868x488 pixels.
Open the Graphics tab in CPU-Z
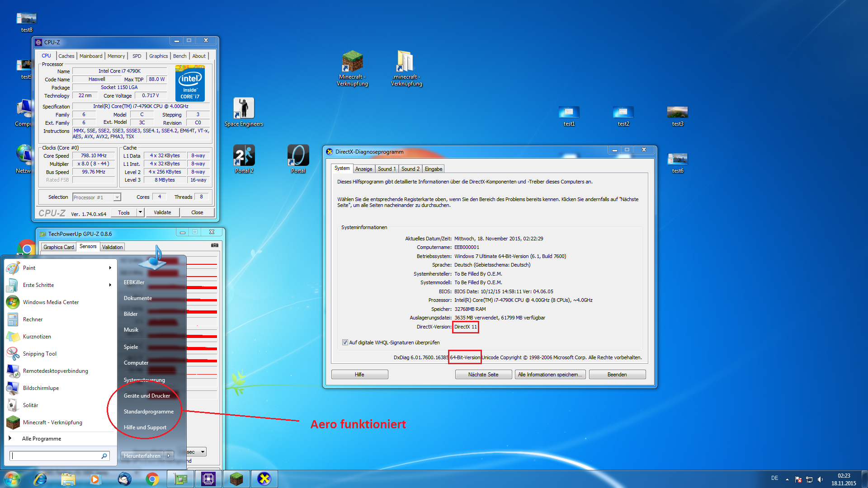coord(159,56)
